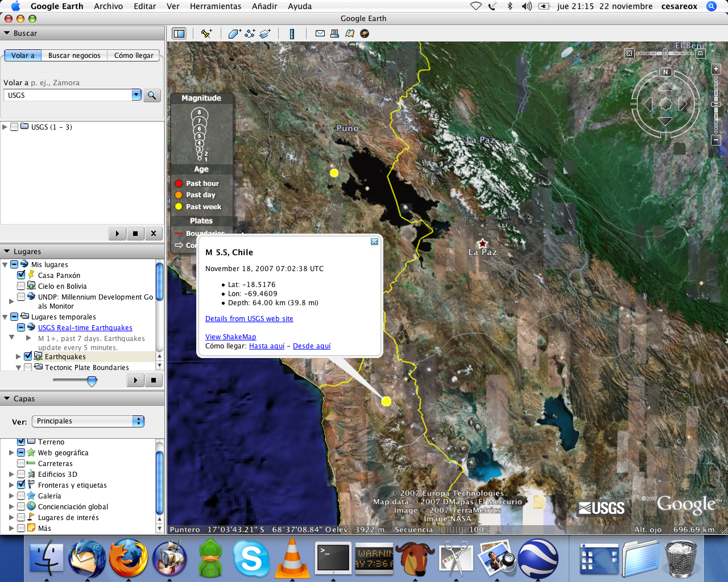
Task: Click the Lugares opacity slider handle
Action: click(92, 381)
